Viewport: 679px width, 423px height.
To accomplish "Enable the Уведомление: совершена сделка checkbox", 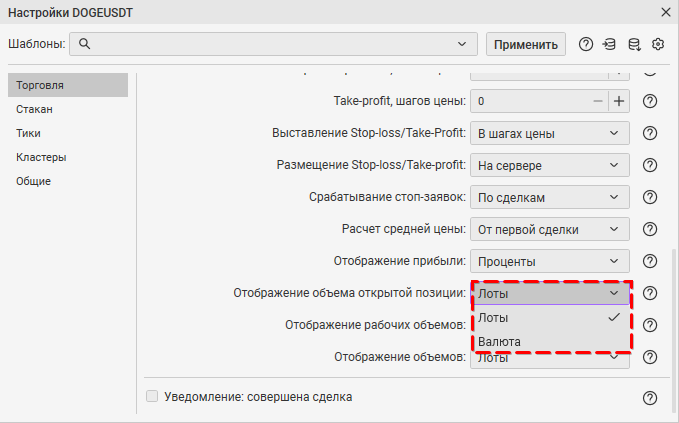I will 152,397.
